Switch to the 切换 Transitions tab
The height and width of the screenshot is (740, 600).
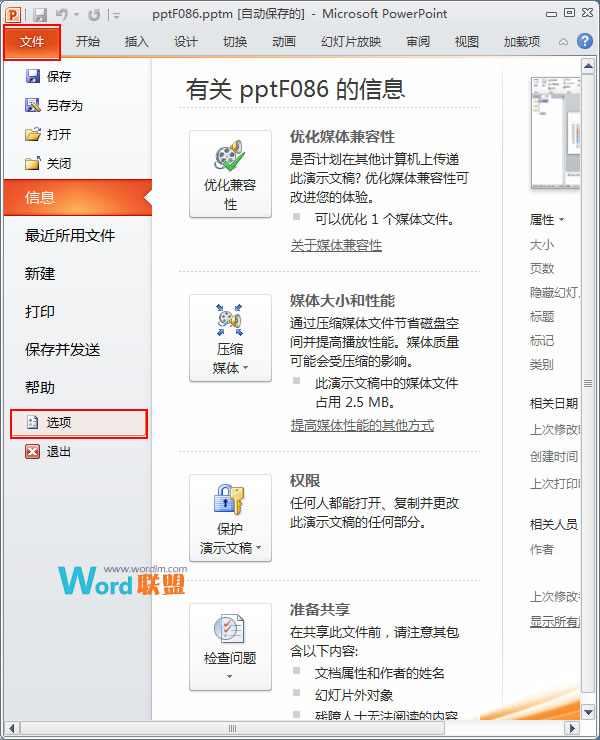pos(235,42)
